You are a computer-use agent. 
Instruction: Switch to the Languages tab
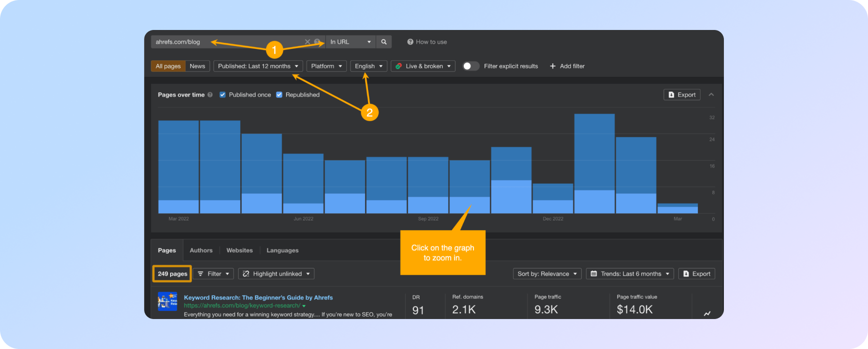point(282,250)
